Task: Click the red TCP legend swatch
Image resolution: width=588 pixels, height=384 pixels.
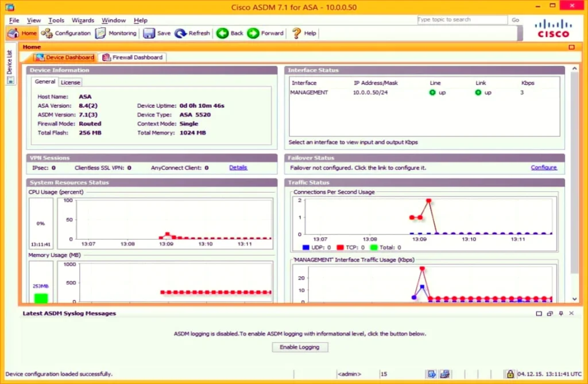Action: coord(340,247)
